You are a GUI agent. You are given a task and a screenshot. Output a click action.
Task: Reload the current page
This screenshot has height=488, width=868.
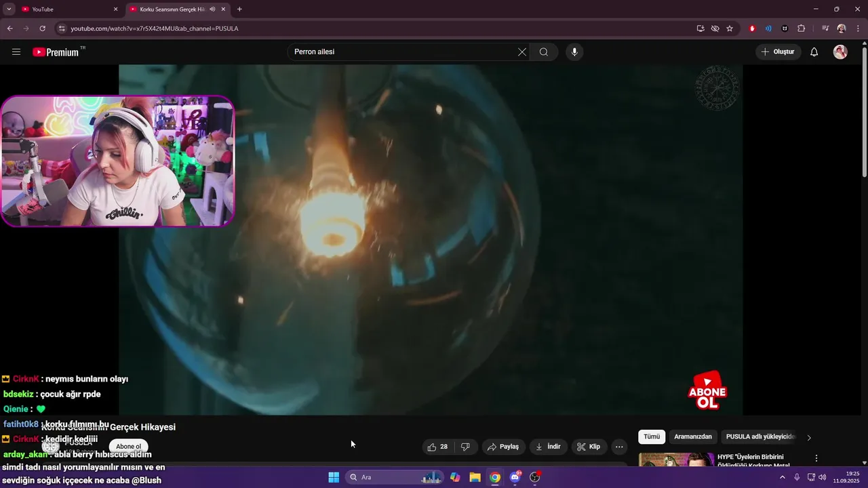coord(42,28)
